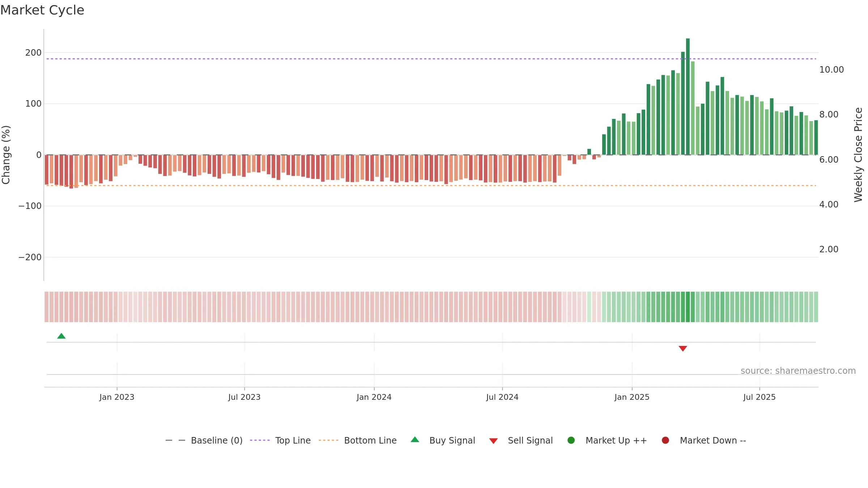Click the green circle Market Up icon
Screen dimensions: 868x488
571,440
